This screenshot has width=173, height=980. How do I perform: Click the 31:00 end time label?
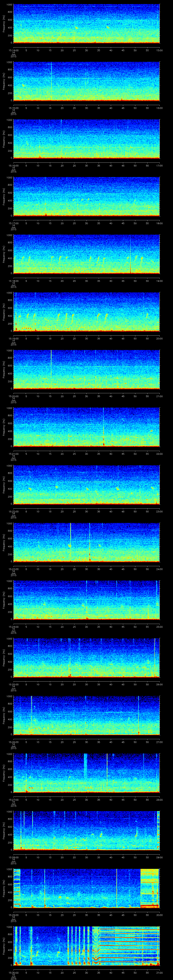(160, 972)
